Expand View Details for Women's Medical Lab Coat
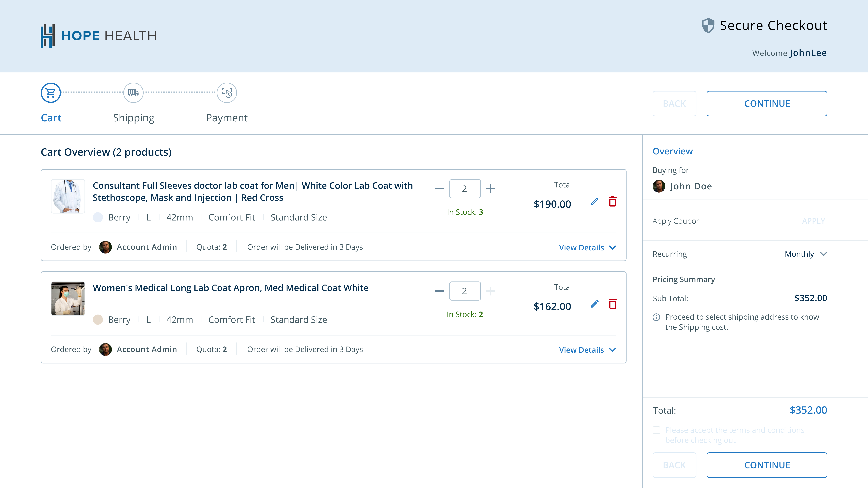Screen dimensions: 868x488 click(x=588, y=350)
